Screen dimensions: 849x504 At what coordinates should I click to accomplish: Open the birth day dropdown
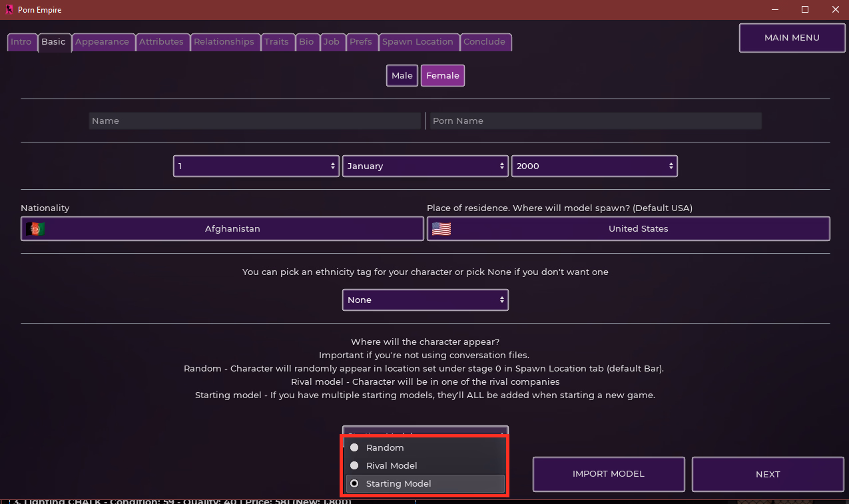256,166
